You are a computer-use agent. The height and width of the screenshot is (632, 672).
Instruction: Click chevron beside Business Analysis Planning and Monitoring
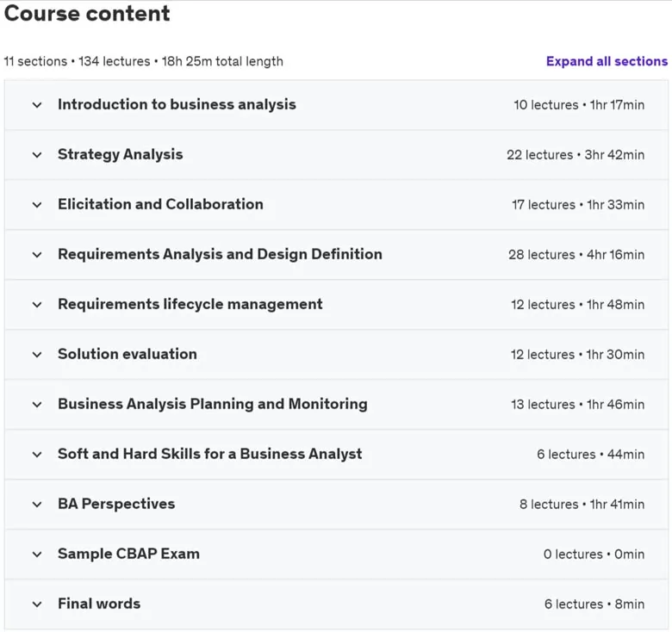point(37,405)
